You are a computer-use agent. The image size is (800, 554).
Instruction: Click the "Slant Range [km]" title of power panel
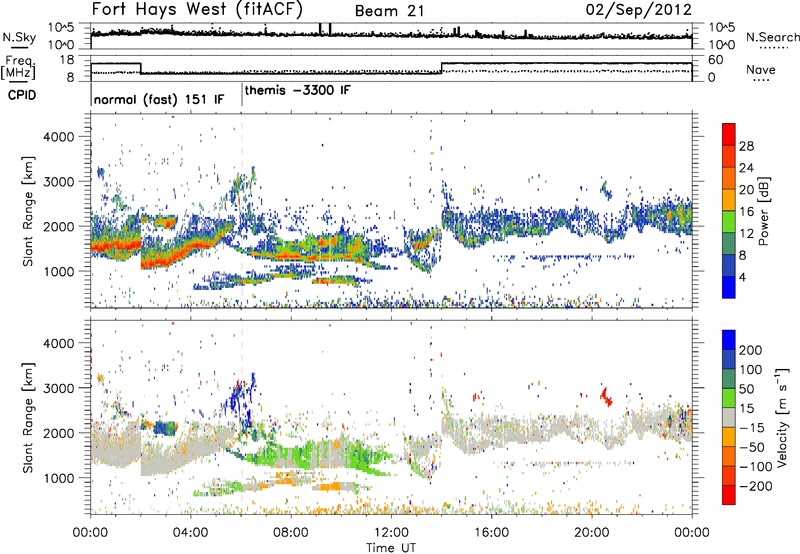pyautogui.click(x=28, y=211)
